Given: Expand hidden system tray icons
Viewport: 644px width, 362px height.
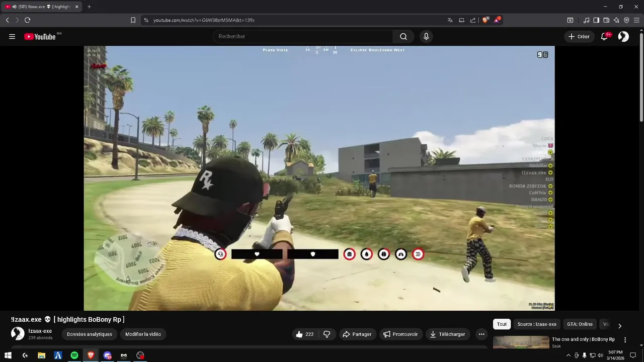Looking at the screenshot, I should click(569, 355).
